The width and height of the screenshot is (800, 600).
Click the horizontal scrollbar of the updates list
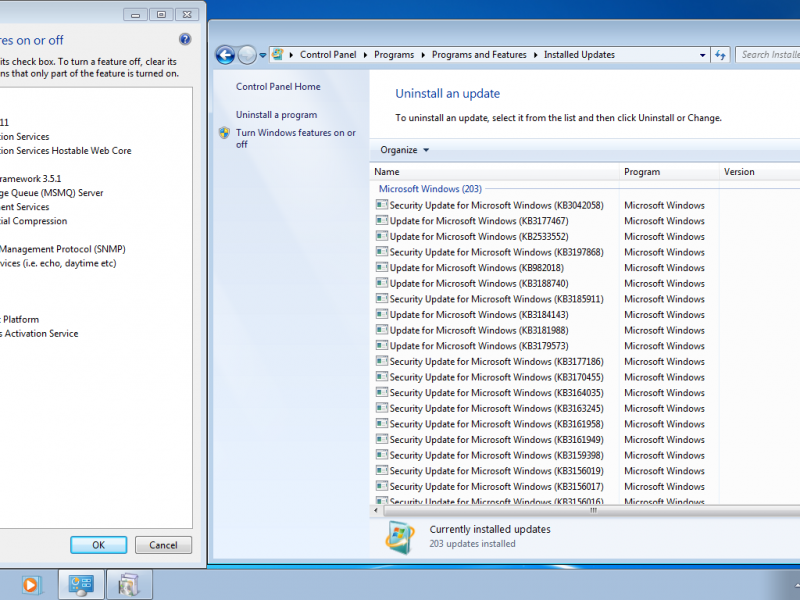(x=592, y=510)
